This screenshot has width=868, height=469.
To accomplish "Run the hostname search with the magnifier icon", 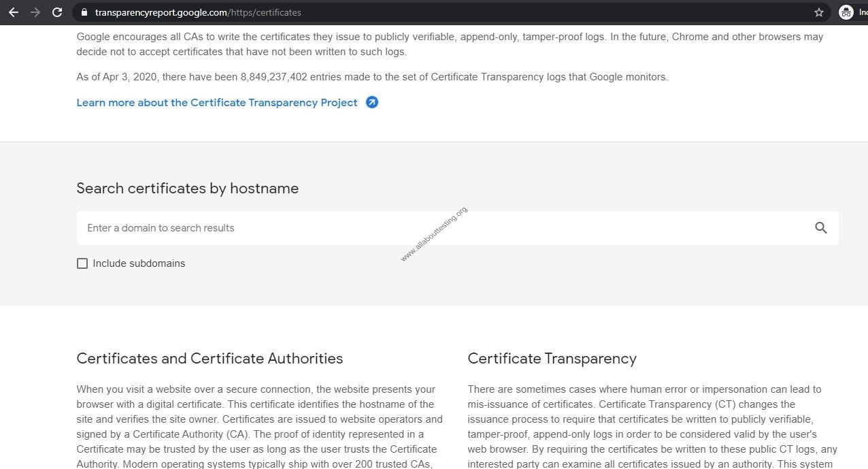I will click(x=820, y=227).
